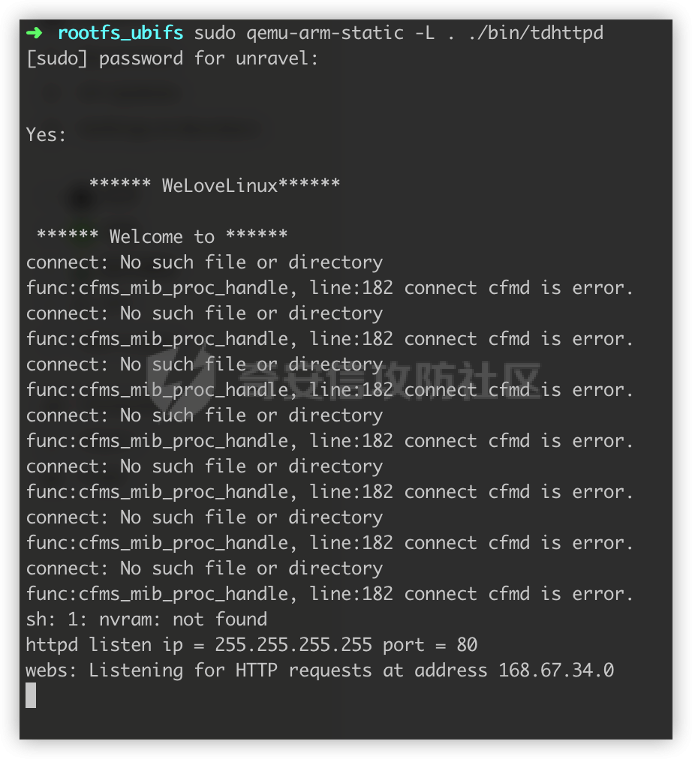Click the first "connect: No such file" line
This screenshot has width=692, height=760.
[204, 263]
